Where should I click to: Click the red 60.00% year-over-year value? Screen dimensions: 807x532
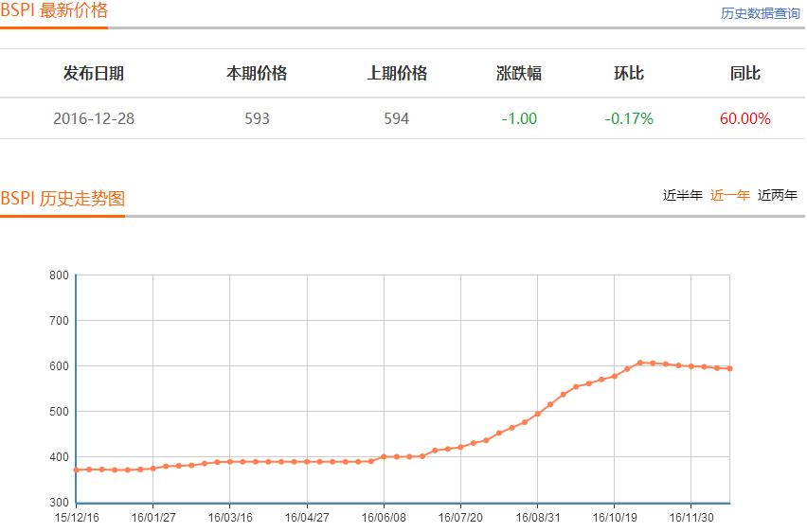pos(745,118)
